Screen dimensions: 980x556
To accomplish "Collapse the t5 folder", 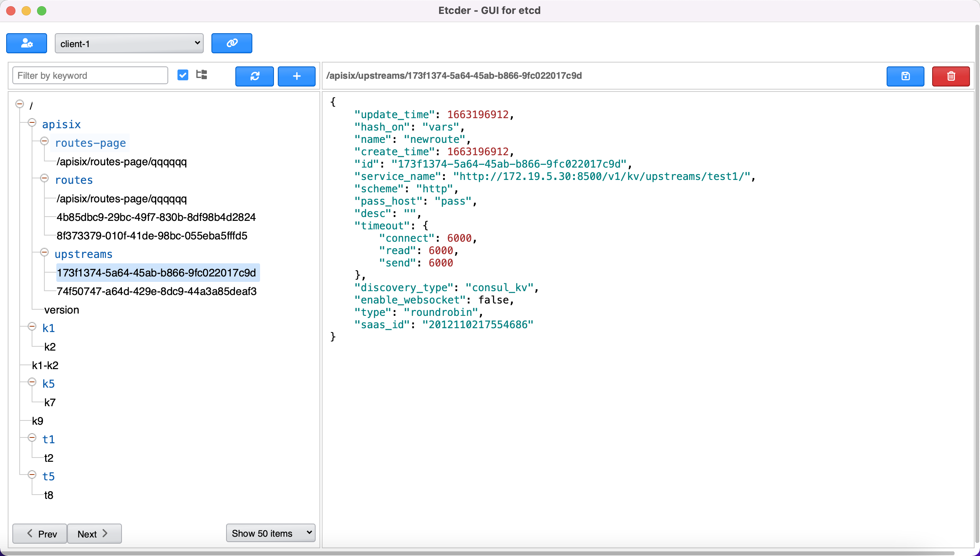I will pyautogui.click(x=32, y=475).
